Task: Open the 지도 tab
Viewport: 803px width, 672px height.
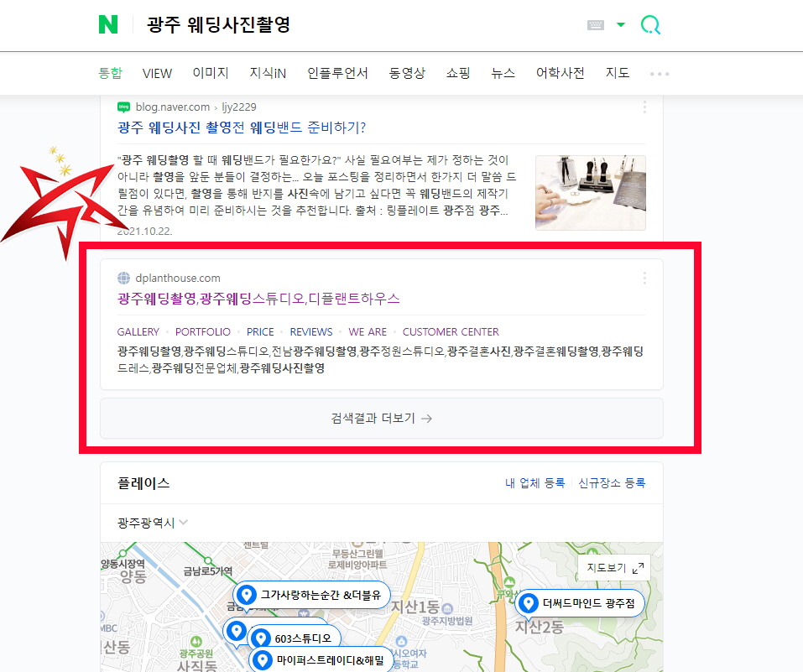Action: [x=617, y=73]
